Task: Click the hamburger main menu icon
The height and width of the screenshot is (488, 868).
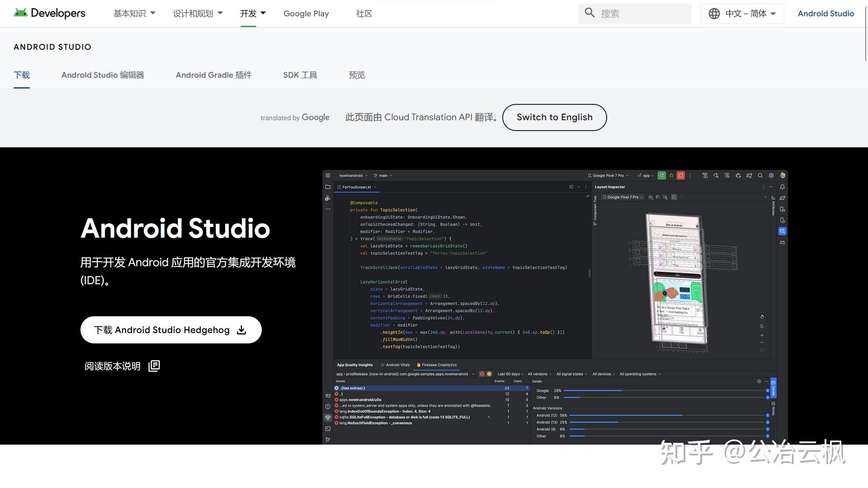Action: 328,176
